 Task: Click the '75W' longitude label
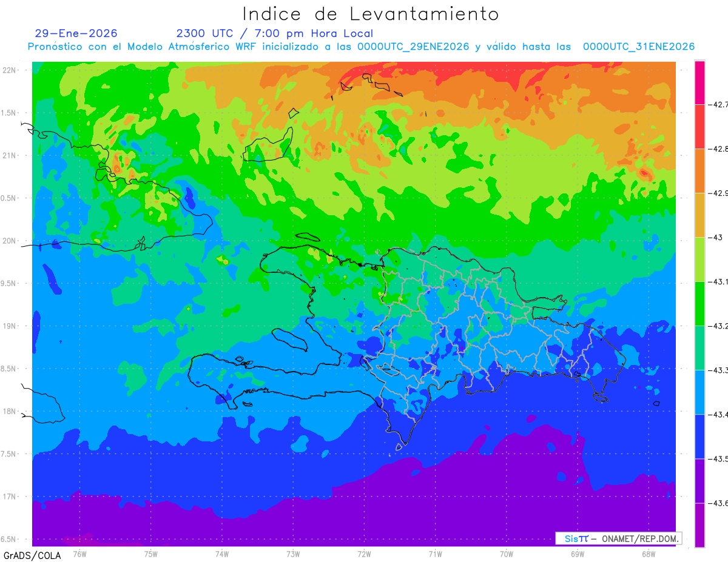pos(151,554)
